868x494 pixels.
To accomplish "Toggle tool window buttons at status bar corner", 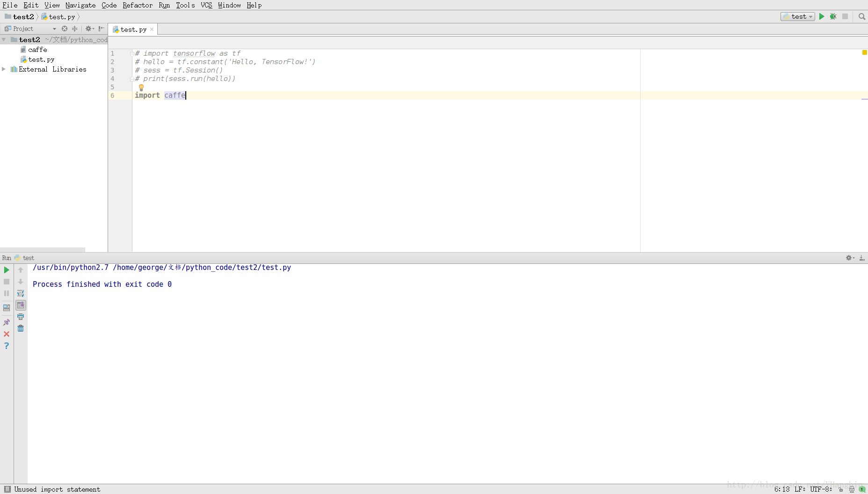I will point(7,489).
